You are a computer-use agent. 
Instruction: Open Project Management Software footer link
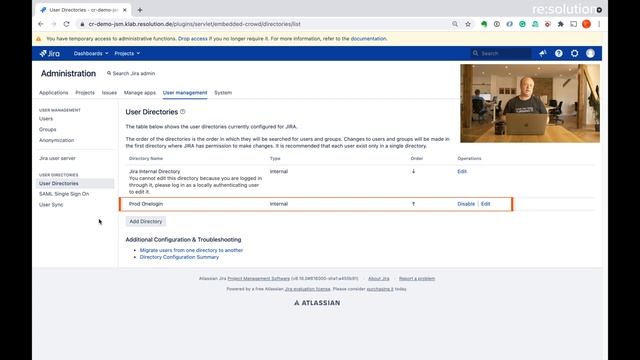[x=258, y=278]
